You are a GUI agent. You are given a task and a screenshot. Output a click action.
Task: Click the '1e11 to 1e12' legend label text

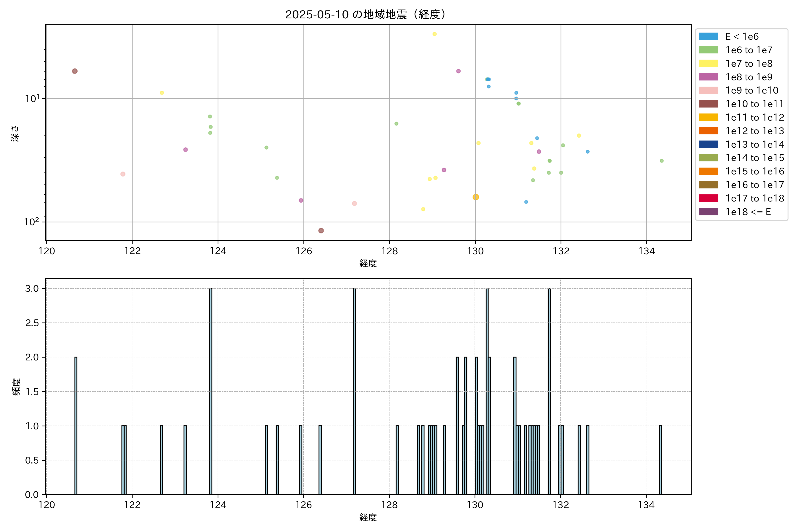(x=755, y=117)
